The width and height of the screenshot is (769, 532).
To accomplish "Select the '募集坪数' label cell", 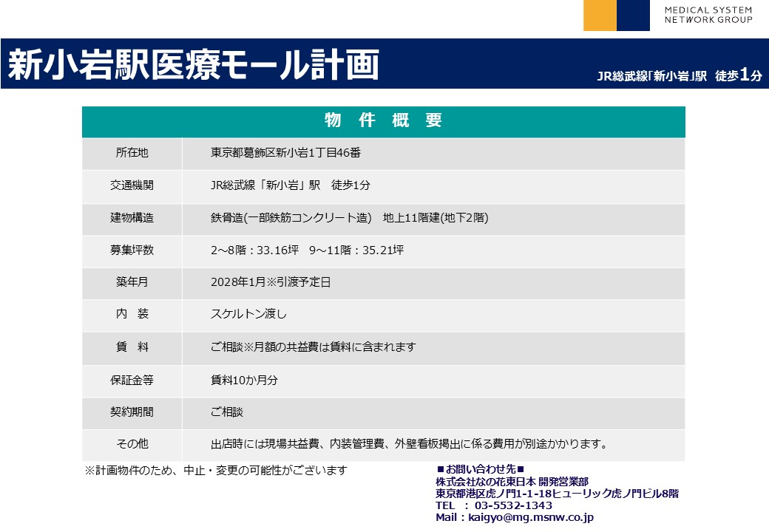I will [x=132, y=250].
